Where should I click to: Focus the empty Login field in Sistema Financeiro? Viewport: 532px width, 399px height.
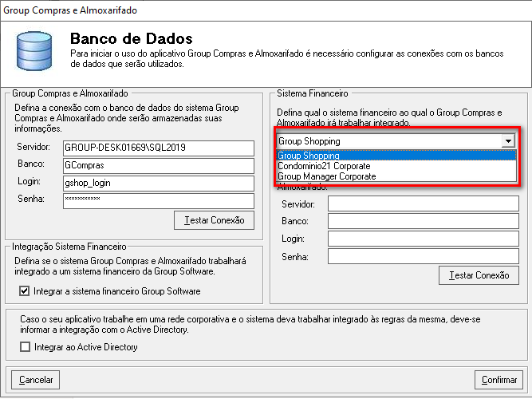tap(424, 239)
